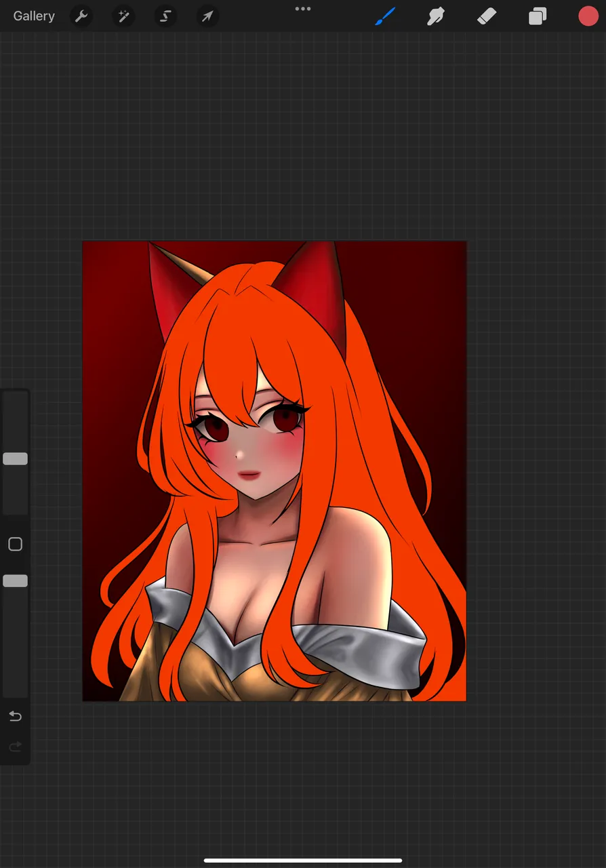The width and height of the screenshot is (606, 868).
Task: Activate the Selection tool
Action: pos(165,16)
